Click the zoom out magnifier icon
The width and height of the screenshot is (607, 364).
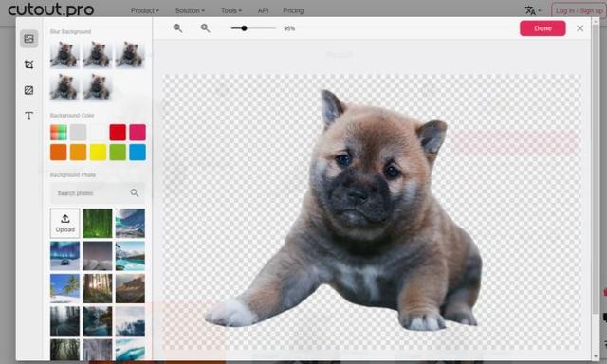coord(177,28)
